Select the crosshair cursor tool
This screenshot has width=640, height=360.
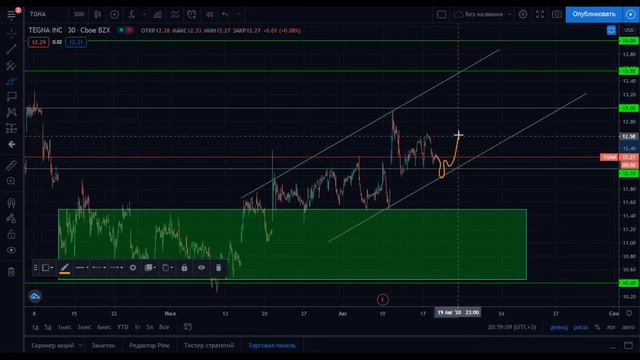pos(11,33)
